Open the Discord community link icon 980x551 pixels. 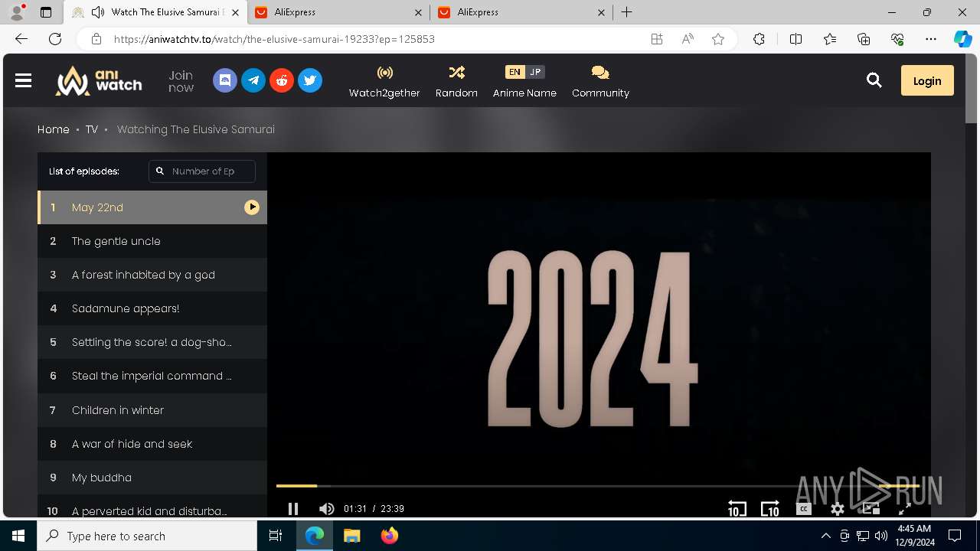[224, 80]
